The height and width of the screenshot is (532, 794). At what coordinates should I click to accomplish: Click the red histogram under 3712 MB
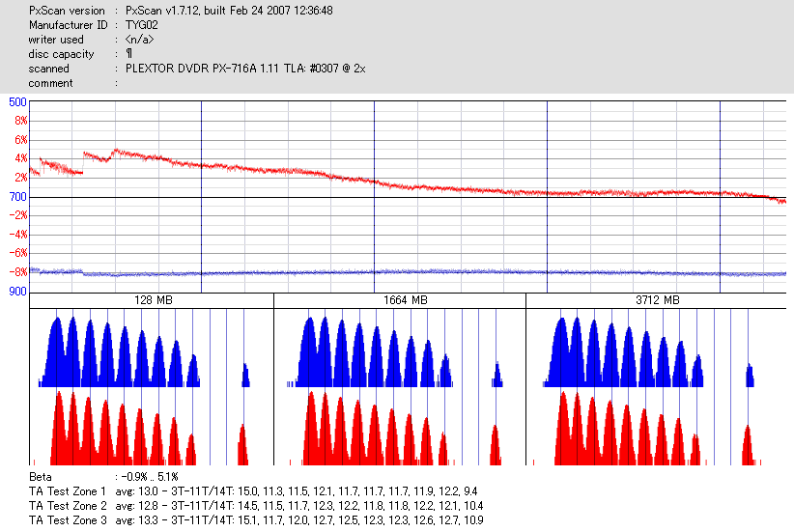(647, 428)
